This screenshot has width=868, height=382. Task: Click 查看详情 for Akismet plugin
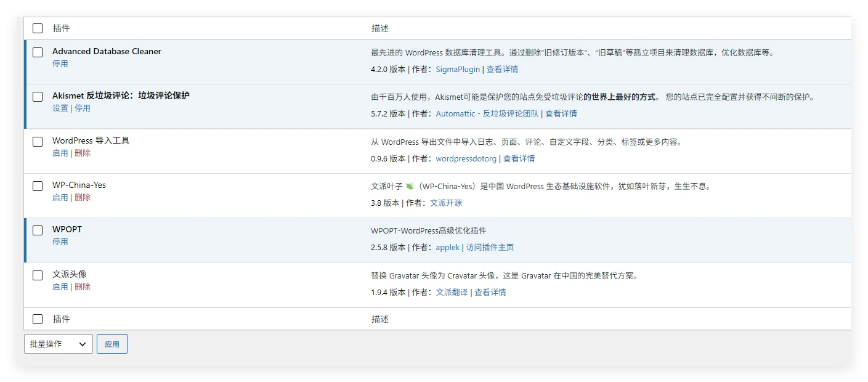[x=561, y=113]
